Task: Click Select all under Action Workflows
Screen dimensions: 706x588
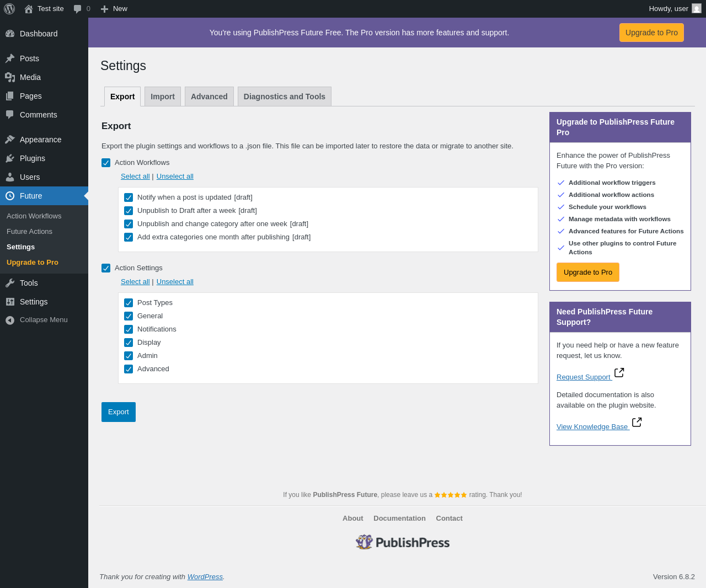Action: (x=135, y=177)
